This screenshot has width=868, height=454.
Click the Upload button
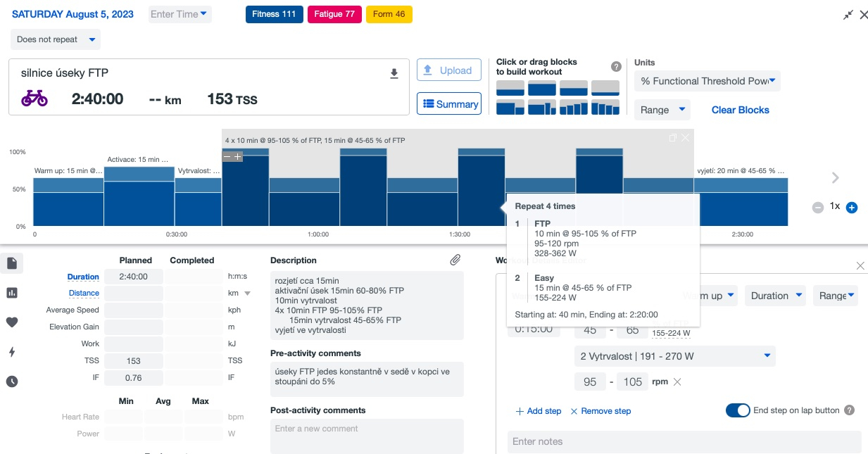coord(449,70)
